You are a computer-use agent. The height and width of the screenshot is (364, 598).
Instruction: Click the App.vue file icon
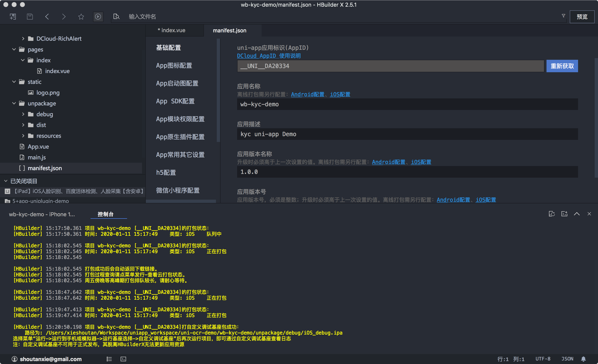(x=22, y=147)
